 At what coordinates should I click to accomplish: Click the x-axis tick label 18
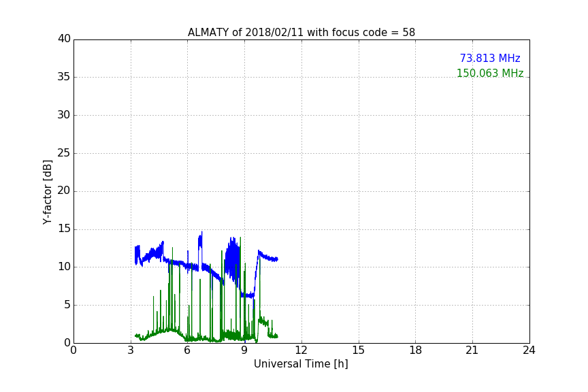416,350
